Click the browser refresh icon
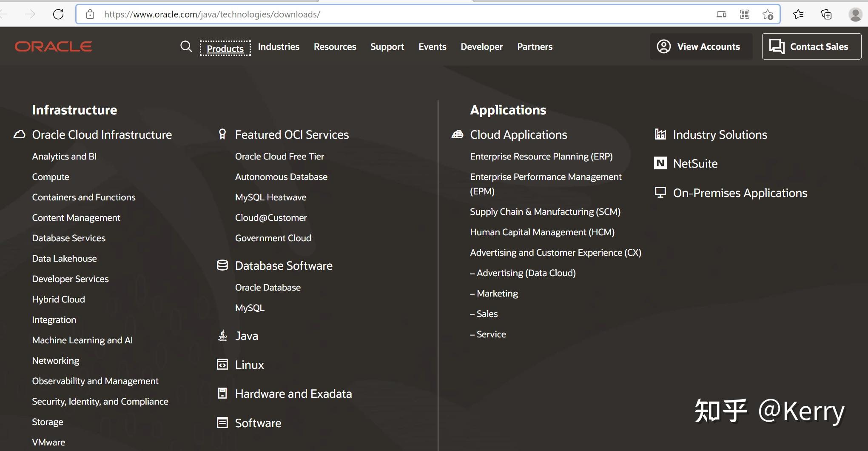 (x=58, y=14)
